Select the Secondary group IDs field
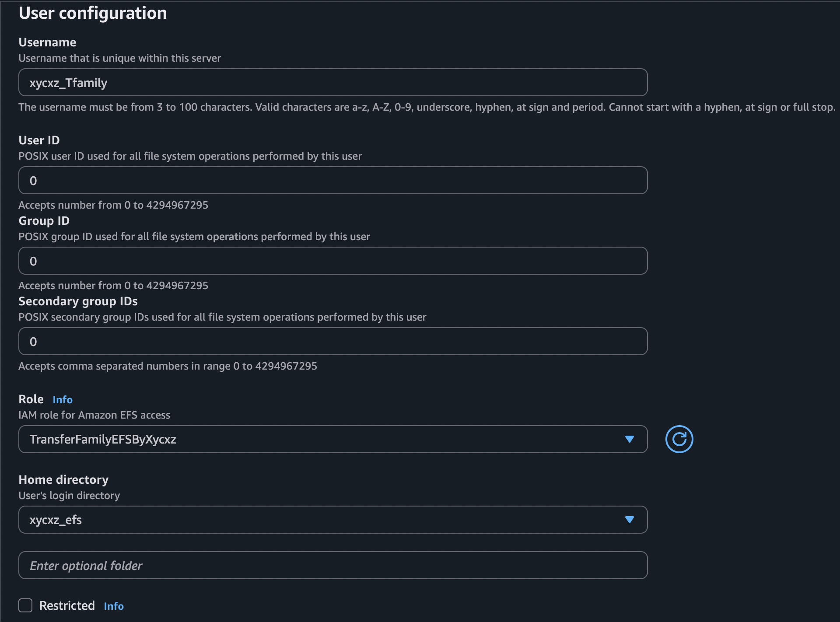 (332, 342)
